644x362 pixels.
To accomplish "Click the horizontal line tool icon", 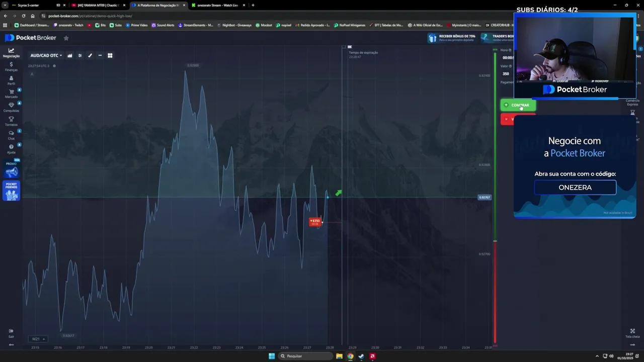I will click(100, 55).
